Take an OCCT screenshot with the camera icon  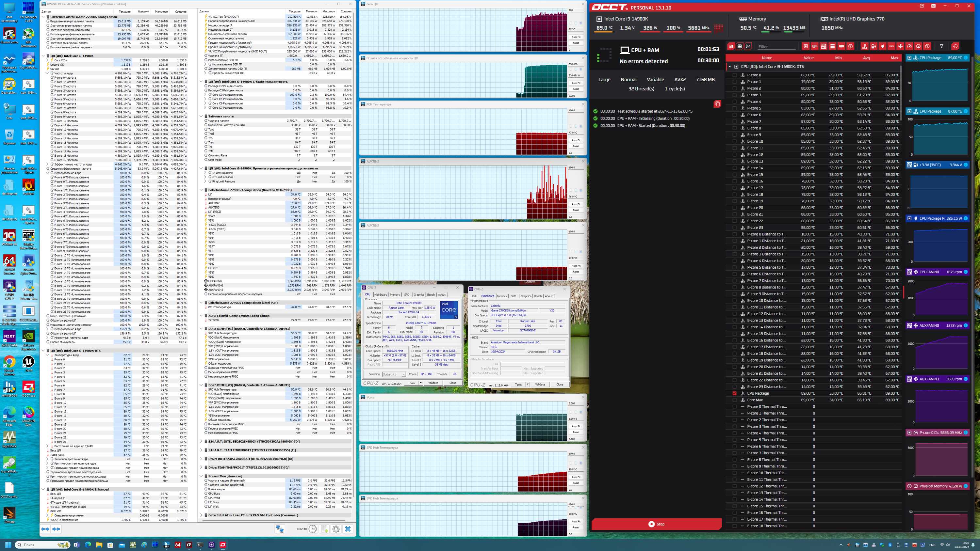[933, 6]
